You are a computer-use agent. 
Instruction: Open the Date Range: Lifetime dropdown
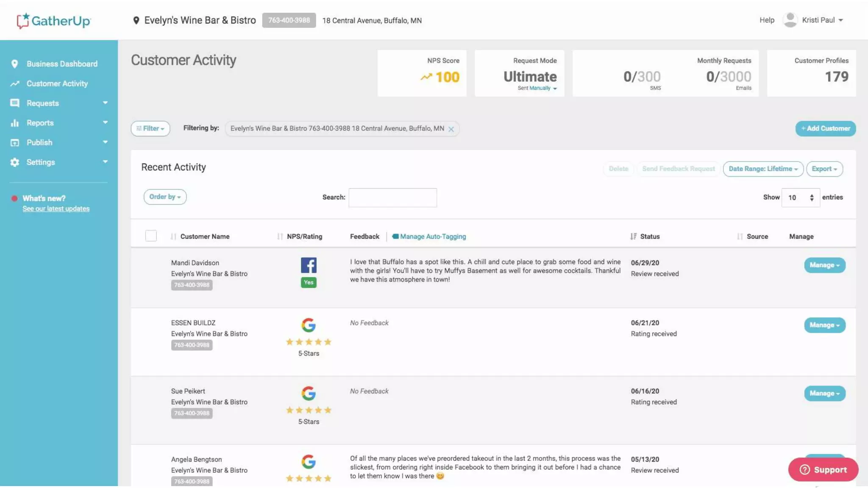pyautogui.click(x=763, y=169)
